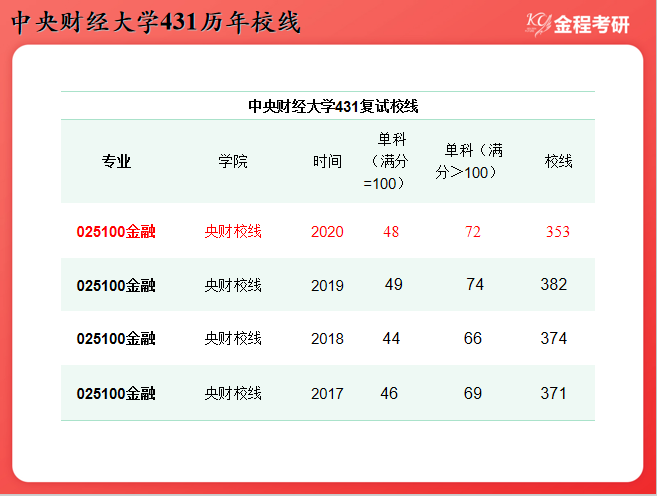Click the 校线 column header
Image resolution: width=657 pixels, height=496 pixels.
(x=559, y=161)
